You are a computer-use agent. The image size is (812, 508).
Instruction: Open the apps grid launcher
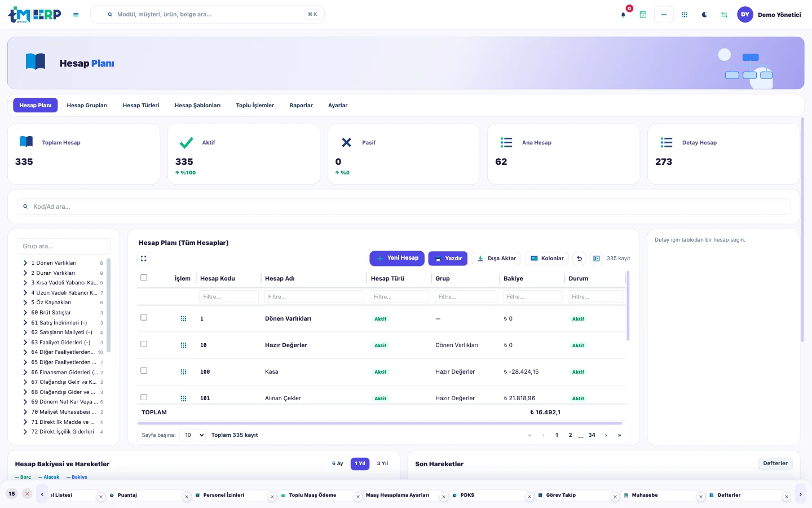(685, 15)
